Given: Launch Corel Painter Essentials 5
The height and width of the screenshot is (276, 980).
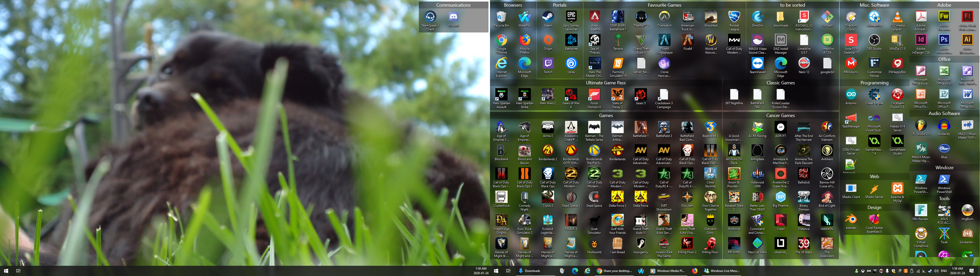Looking at the screenshot, I should (x=874, y=223).
